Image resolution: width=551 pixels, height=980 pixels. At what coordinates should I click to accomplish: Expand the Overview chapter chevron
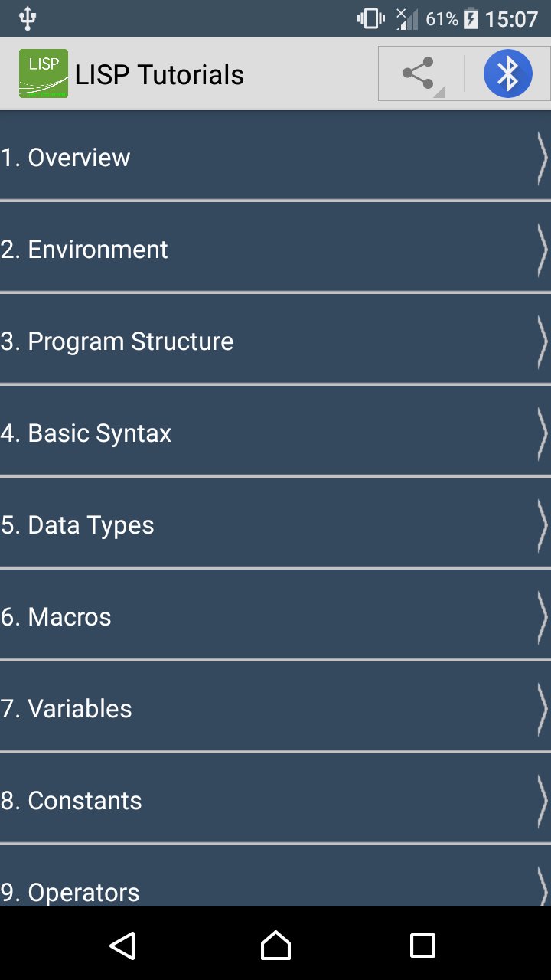click(542, 158)
